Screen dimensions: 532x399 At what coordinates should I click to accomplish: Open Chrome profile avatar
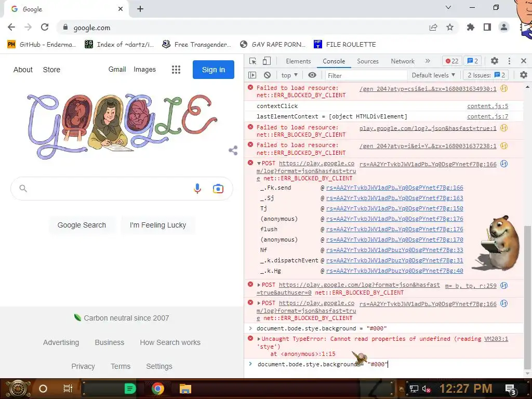504,28
